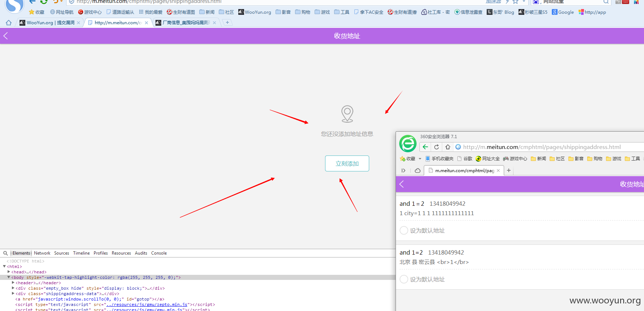Open the new tab plus button in the Sogou tab strip
Viewport: 644px width, 311px height.
[227, 22]
